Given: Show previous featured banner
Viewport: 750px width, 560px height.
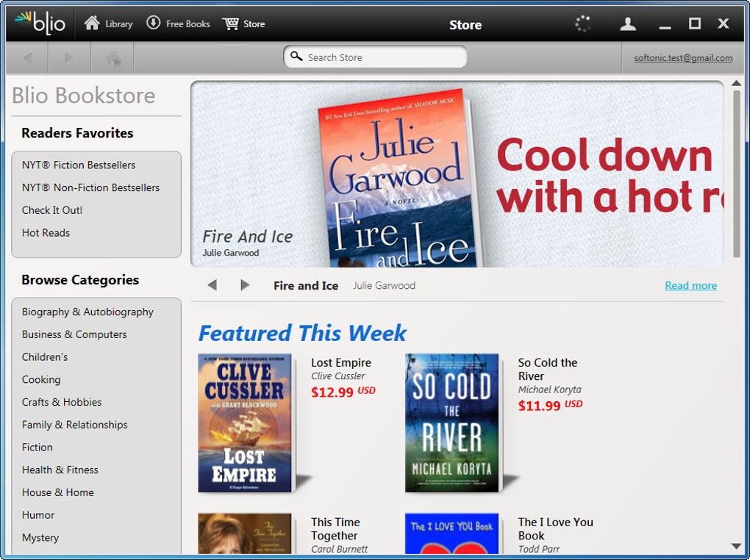Looking at the screenshot, I should 213,285.
